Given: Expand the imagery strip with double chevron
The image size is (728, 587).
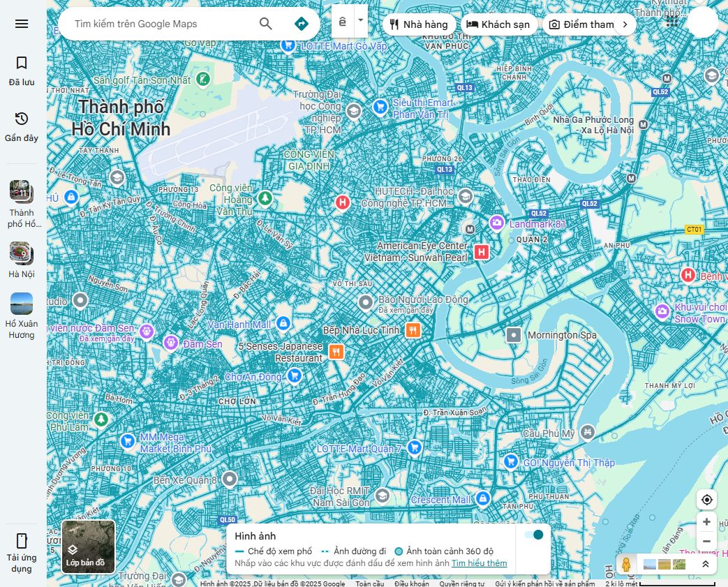Looking at the screenshot, I should pos(705,564).
